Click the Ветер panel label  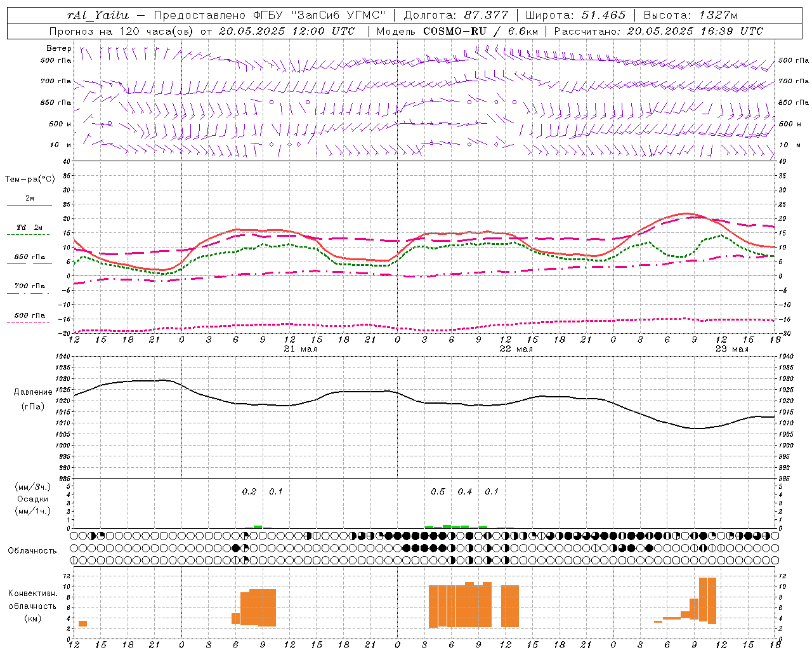59,48
